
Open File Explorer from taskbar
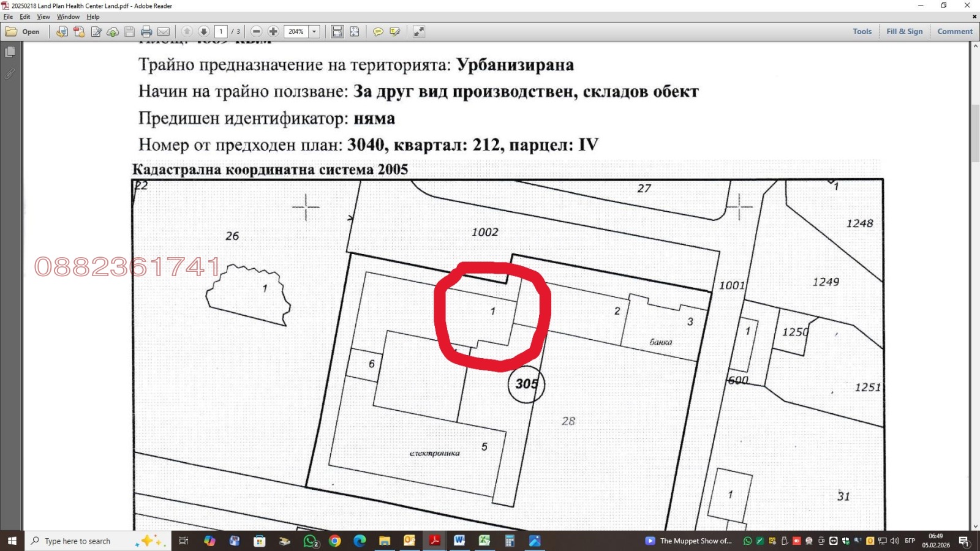pyautogui.click(x=385, y=541)
